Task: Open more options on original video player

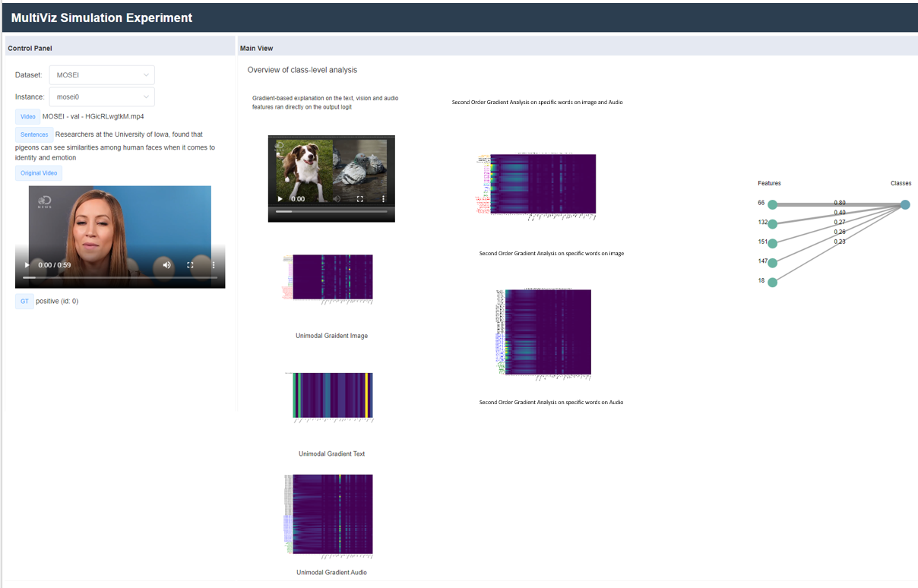Action: pyautogui.click(x=214, y=265)
